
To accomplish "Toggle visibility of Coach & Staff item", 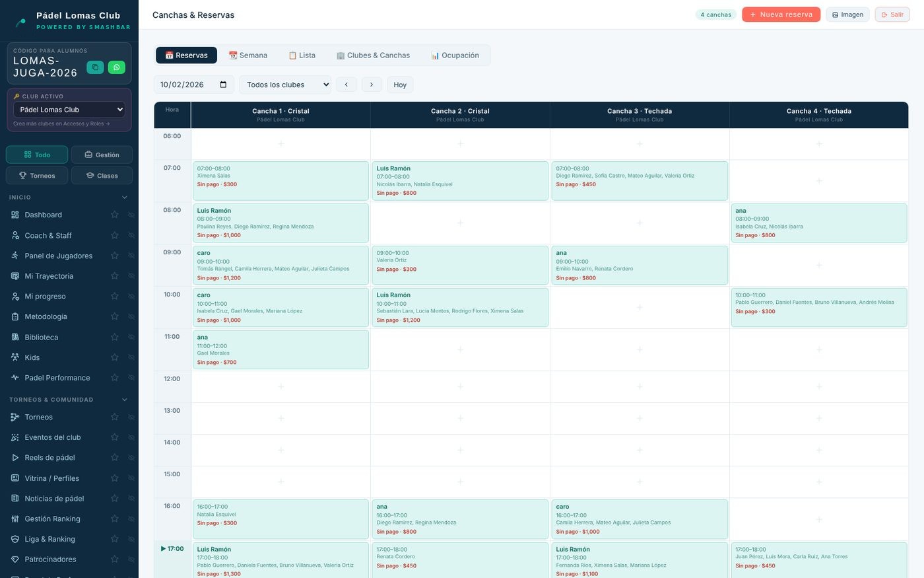I will point(131,235).
